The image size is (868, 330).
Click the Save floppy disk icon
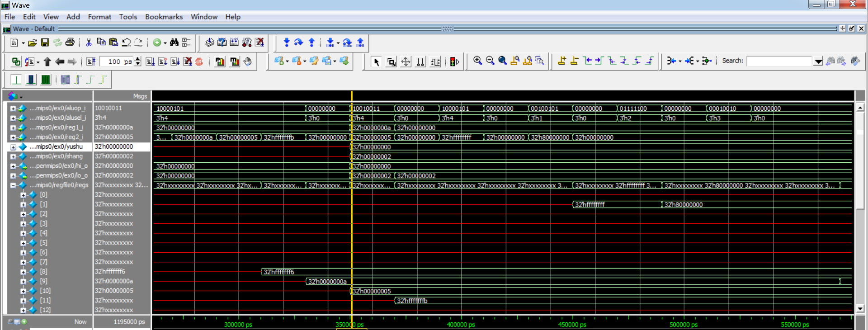(45, 42)
